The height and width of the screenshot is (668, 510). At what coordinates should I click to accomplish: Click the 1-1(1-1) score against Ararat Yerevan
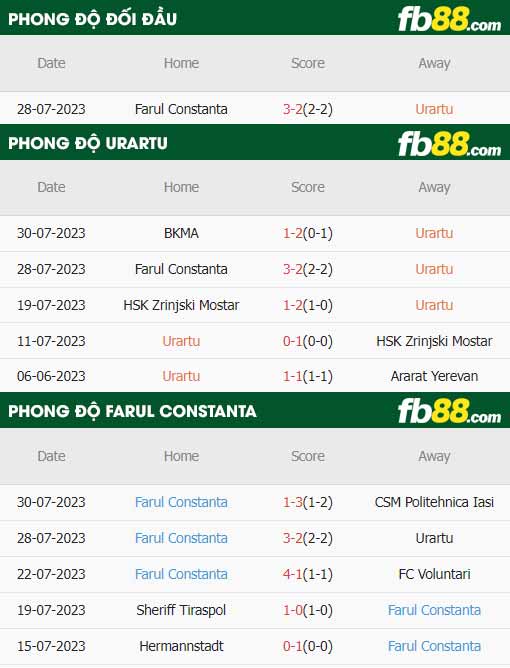pos(308,376)
